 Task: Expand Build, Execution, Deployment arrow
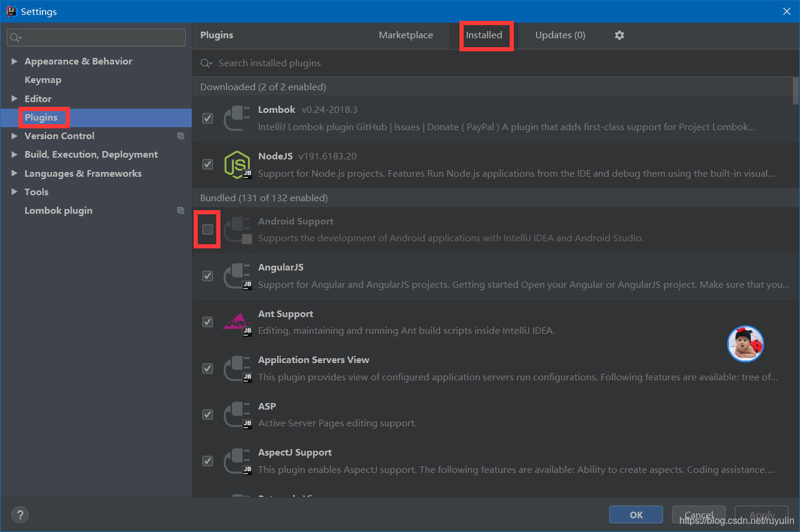(14, 155)
